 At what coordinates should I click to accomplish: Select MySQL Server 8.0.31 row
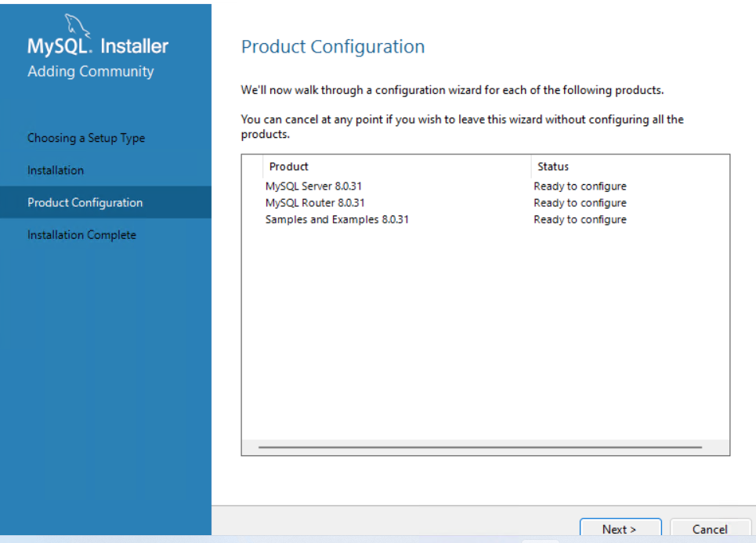click(313, 186)
